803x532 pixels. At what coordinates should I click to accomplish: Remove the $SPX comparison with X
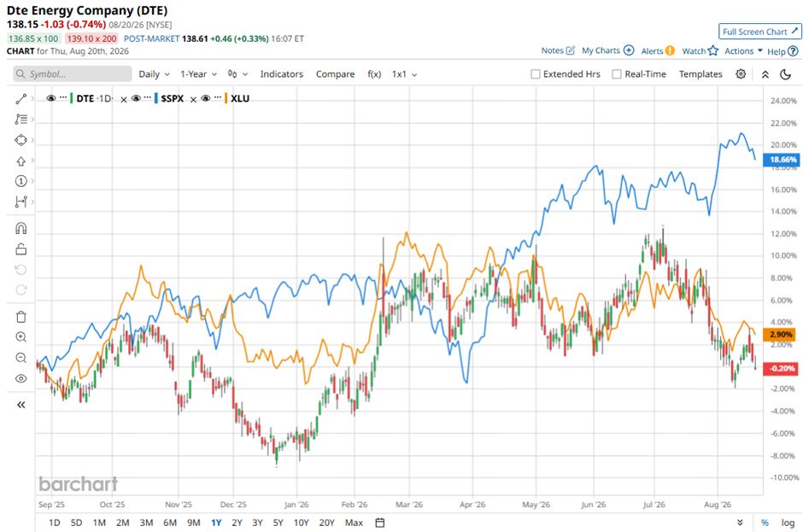[x=193, y=99]
